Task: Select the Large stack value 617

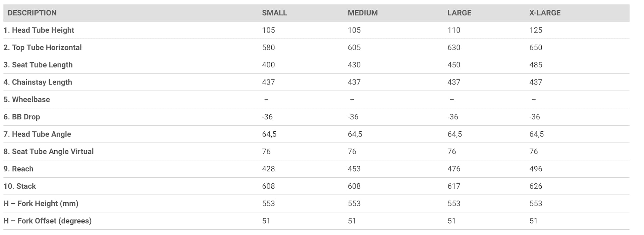Action: coord(453,186)
